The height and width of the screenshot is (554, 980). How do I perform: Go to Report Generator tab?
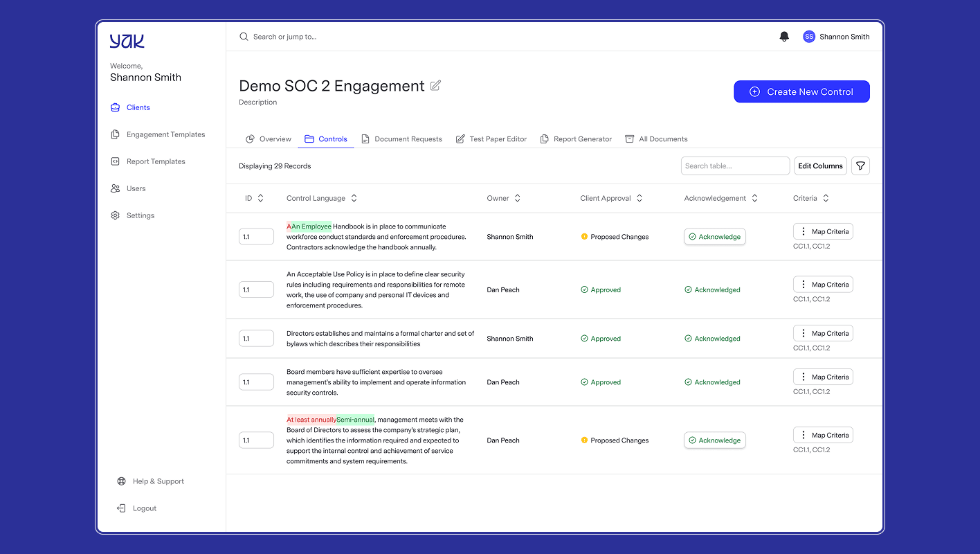pos(576,139)
